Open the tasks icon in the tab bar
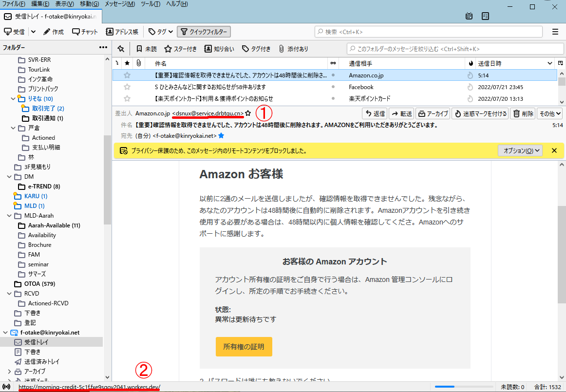The height and width of the screenshot is (392, 566). pyautogui.click(x=486, y=16)
